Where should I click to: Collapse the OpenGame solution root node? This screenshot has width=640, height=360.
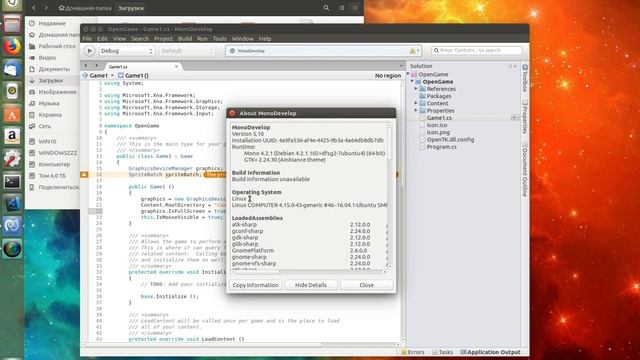408,74
